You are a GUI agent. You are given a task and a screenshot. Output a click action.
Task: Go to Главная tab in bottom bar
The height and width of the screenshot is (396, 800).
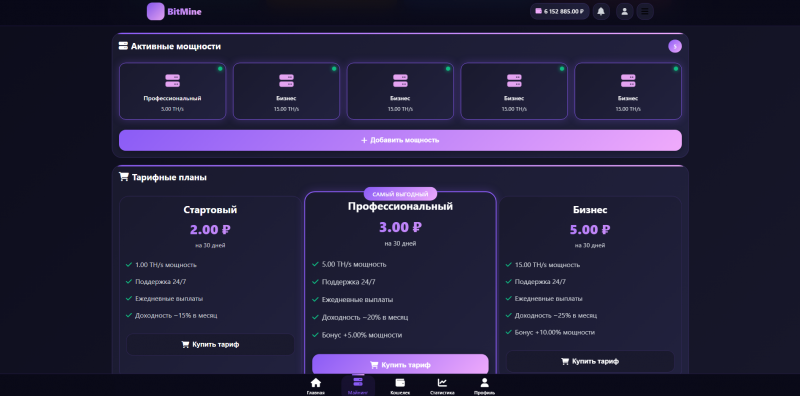(316, 386)
